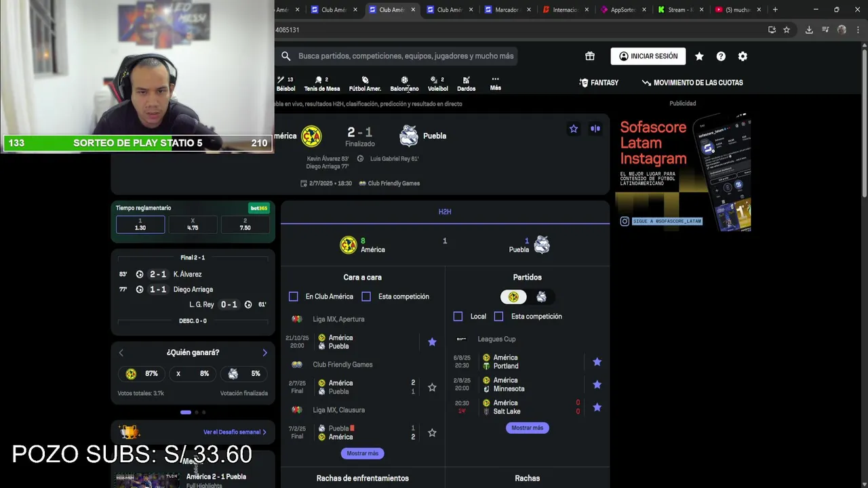Open the install app icon in address bar

point(772,30)
